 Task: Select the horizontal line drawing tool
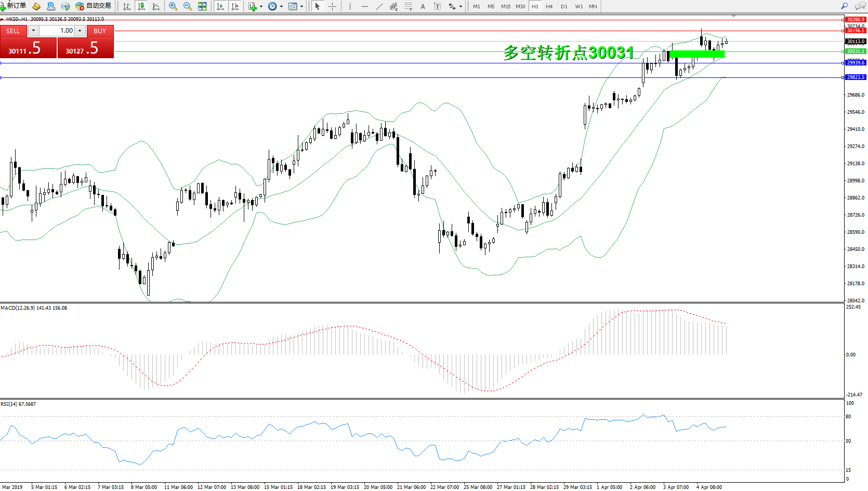pyautogui.click(x=365, y=6)
